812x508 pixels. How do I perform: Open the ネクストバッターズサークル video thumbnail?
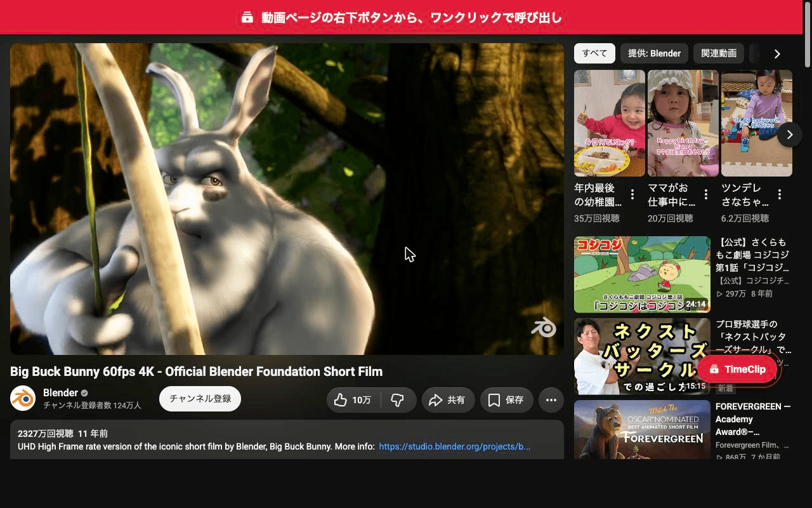(x=642, y=356)
